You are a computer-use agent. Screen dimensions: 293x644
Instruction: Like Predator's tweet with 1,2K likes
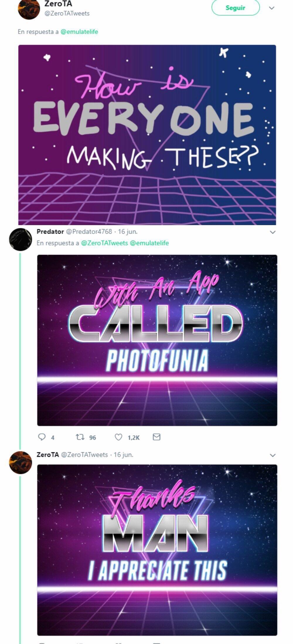118,437
